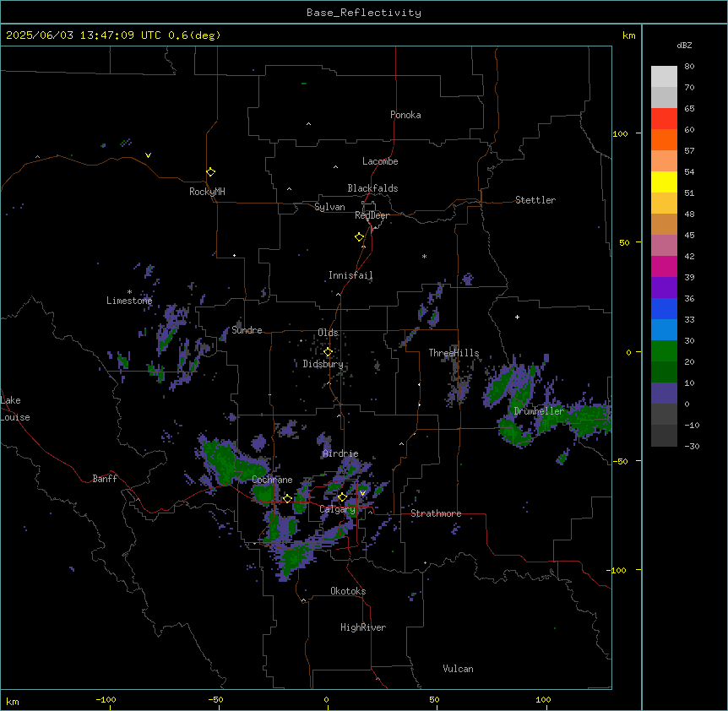Click the RedDeer city label
728x711 pixels.
372,215
